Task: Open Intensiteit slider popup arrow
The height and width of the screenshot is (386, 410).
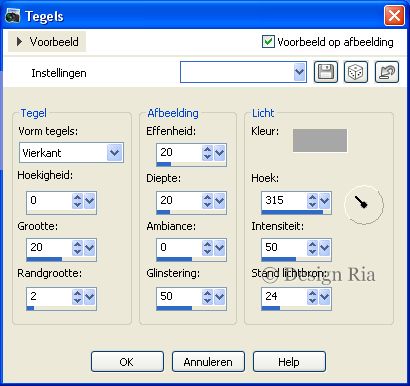Action: 325,248
